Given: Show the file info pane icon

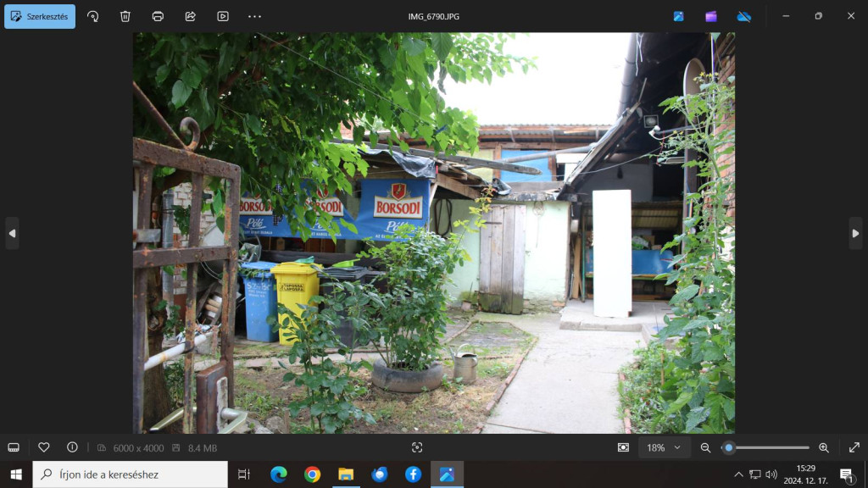Looking at the screenshot, I should pos(72,447).
